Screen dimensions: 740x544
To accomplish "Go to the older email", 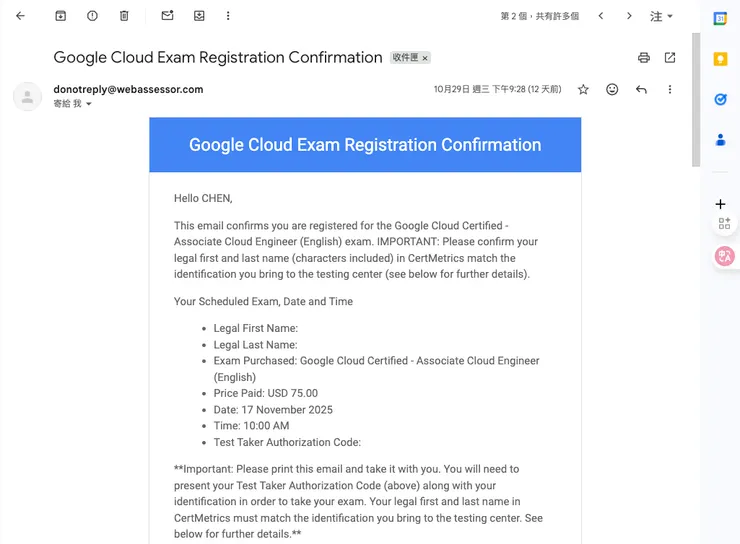I will click(x=629, y=16).
